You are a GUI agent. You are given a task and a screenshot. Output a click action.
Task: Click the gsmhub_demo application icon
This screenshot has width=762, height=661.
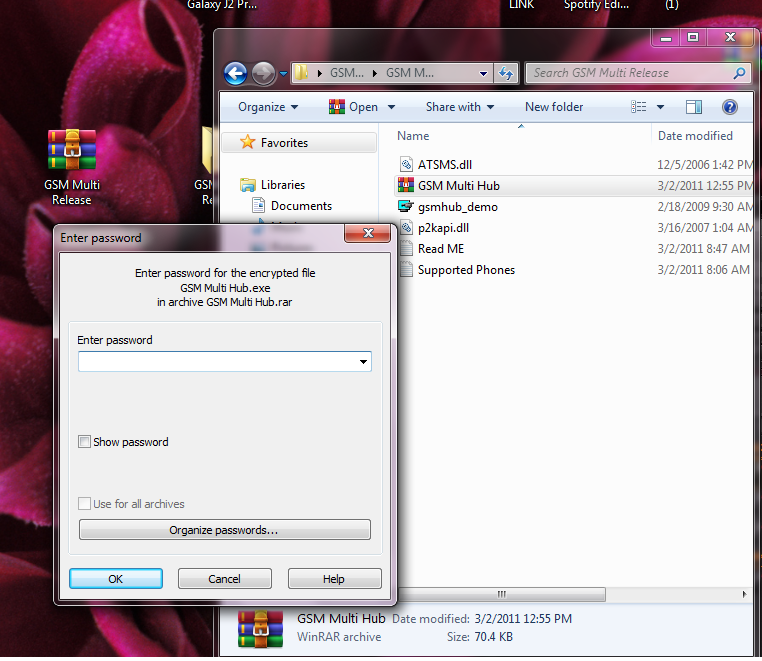click(406, 206)
